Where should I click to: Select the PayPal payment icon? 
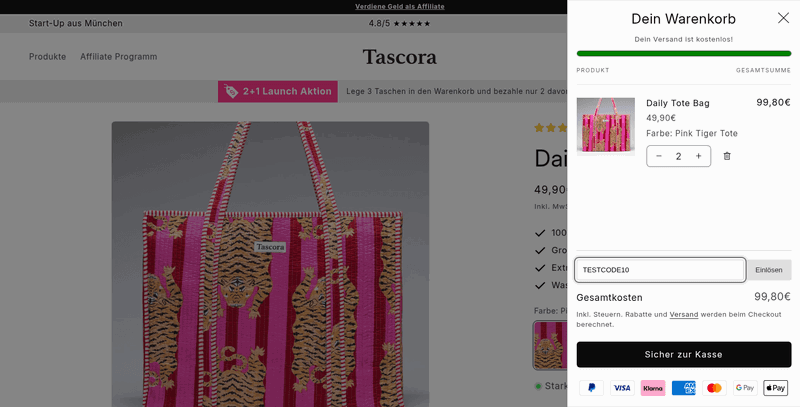[591, 388]
